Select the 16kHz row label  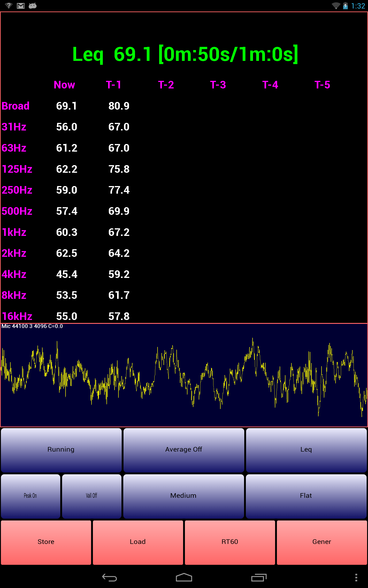(17, 316)
